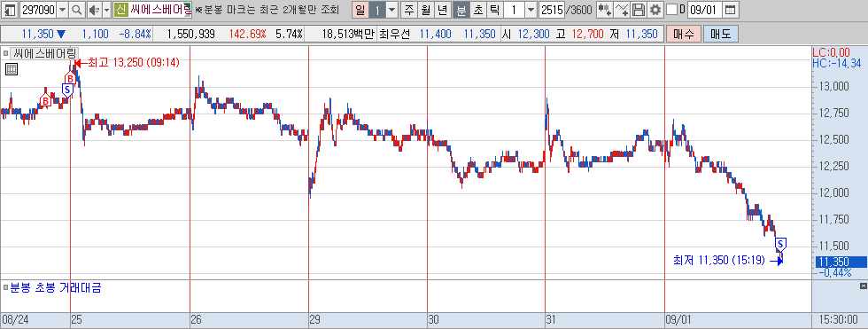Viewport: 868px width, 329px height.
Task: Expand the dropdown beside the speaker icon
Action: pos(106,10)
